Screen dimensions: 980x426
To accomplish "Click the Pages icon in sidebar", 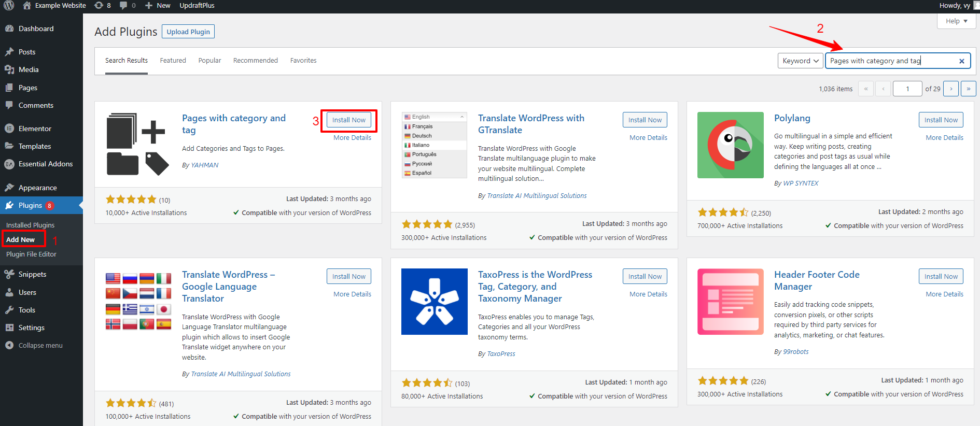I will [x=9, y=88].
